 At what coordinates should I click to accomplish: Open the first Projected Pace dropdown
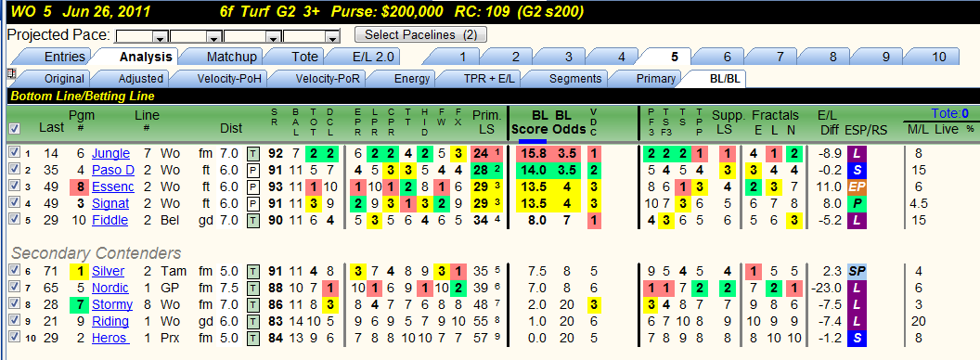[161, 36]
